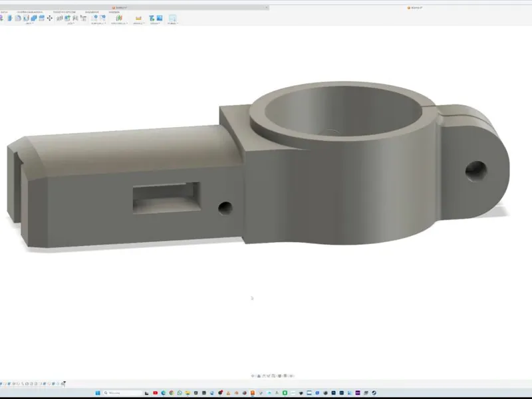Click the Orbit icon in navigation bar
Image resolution: width=532 pixels, height=399 pixels.
tap(253, 376)
